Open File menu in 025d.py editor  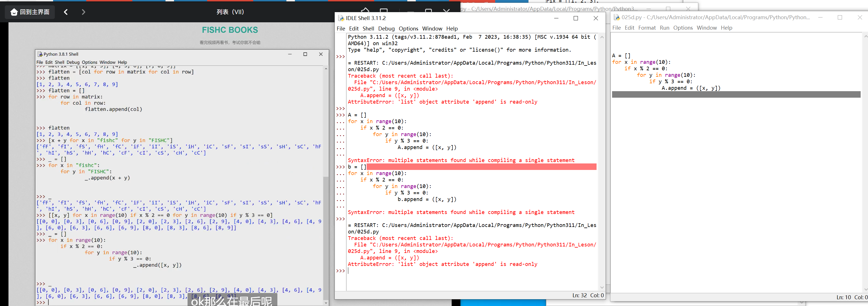616,28
